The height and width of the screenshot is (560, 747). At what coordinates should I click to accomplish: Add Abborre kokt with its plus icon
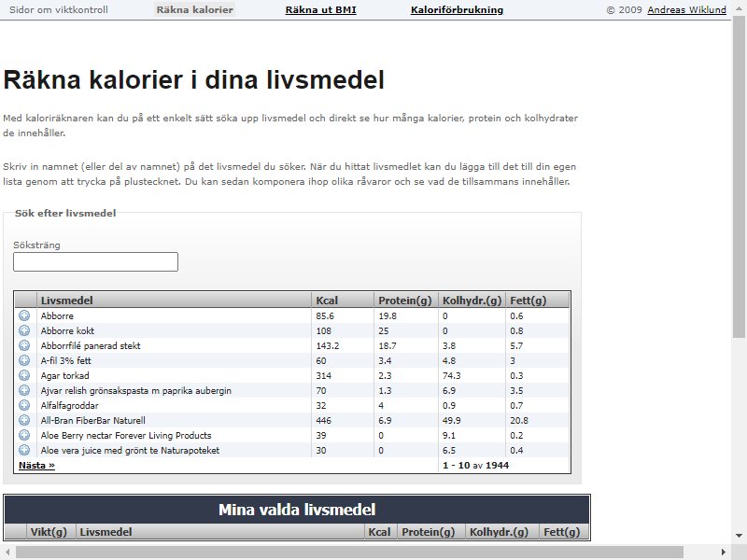click(x=24, y=330)
